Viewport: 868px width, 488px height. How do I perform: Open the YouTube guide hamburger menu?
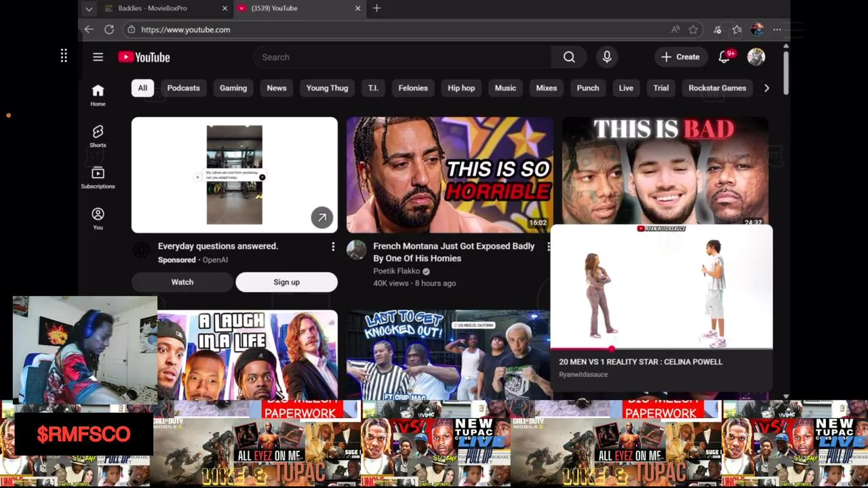pos(98,57)
